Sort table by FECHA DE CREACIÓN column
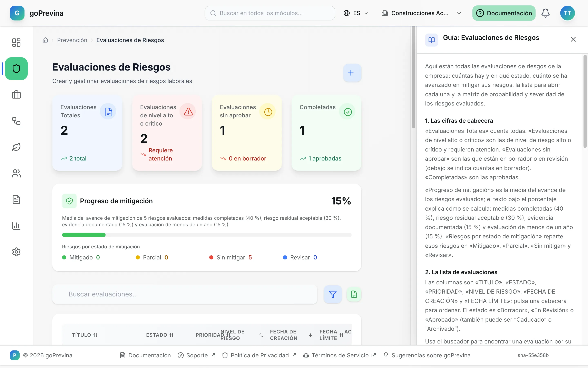 click(291, 335)
